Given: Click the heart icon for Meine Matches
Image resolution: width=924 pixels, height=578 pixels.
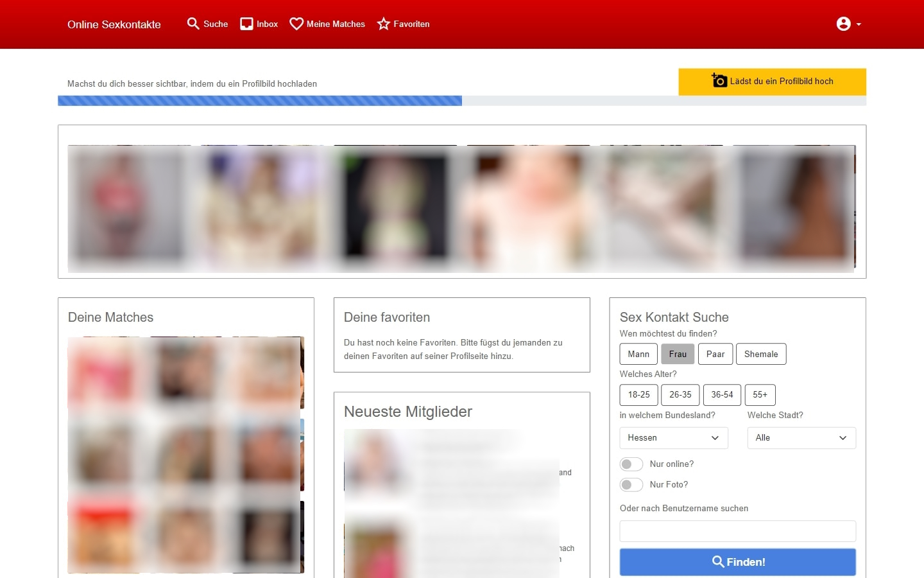Looking at the screenshot, I should (296, 24).
